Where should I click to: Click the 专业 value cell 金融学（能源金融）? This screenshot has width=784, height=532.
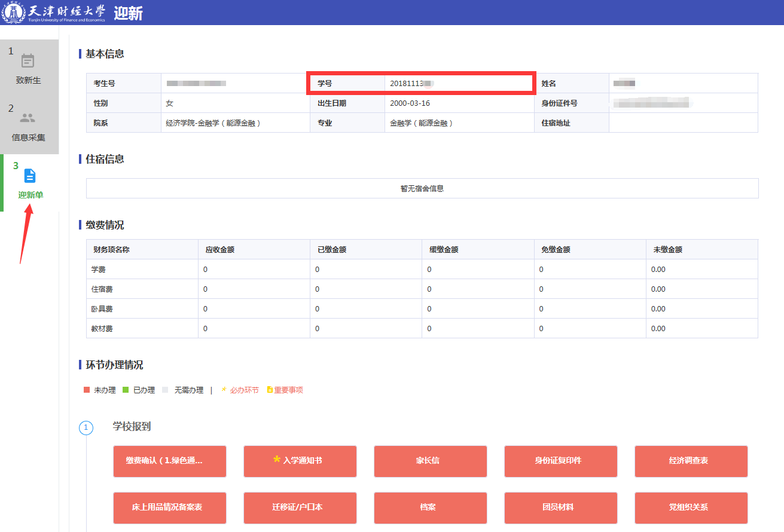459,123
